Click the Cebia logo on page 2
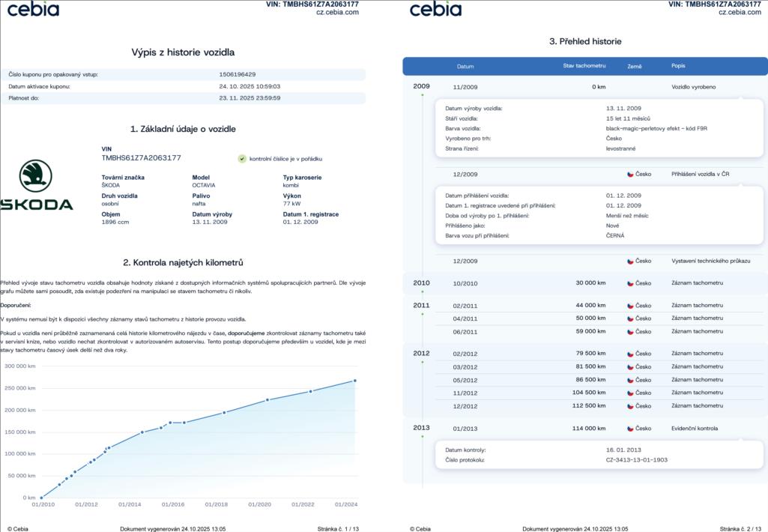The image size is (768, 532). tap(435, 9)
